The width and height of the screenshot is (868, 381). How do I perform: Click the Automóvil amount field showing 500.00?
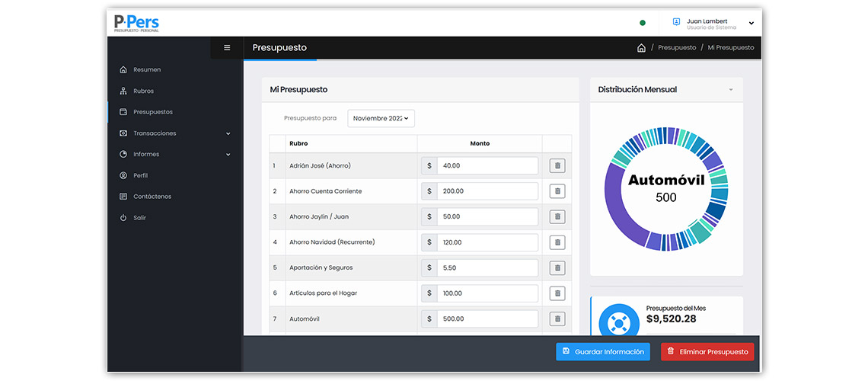point(487,319)
